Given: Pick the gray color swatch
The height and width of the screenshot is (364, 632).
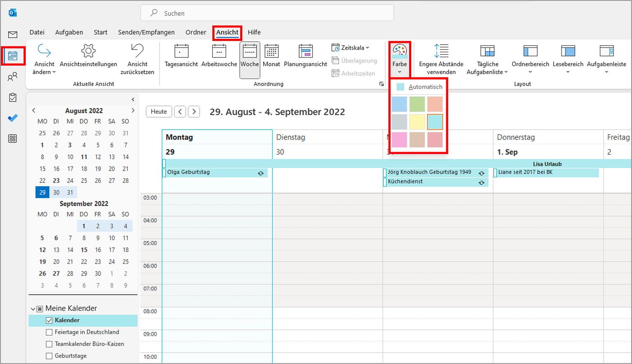Looking at the screenshot, I should click(399, 122).
